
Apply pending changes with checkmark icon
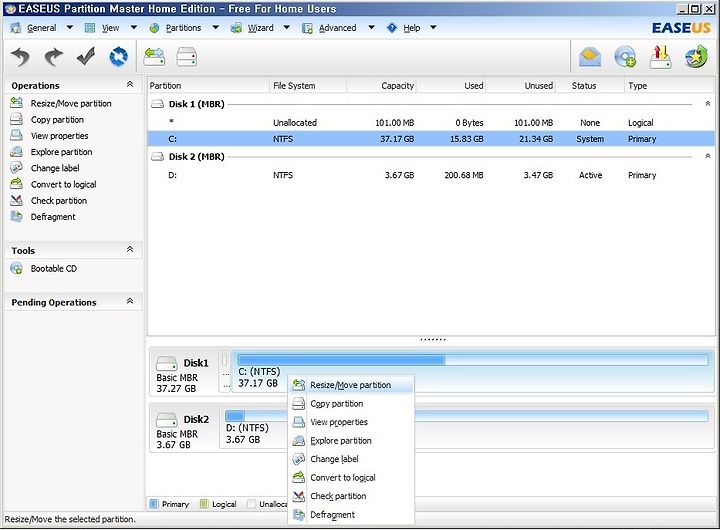tap(86, 57)
